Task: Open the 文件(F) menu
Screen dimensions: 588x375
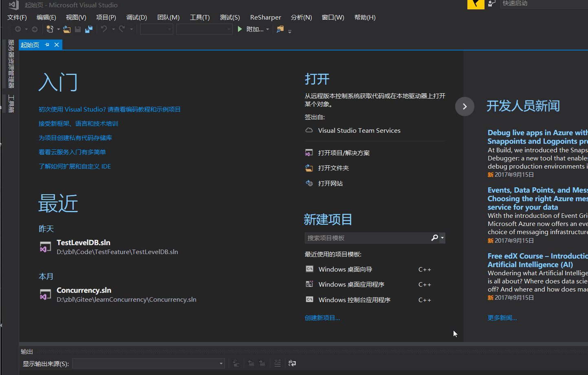Action: point(17,18)
